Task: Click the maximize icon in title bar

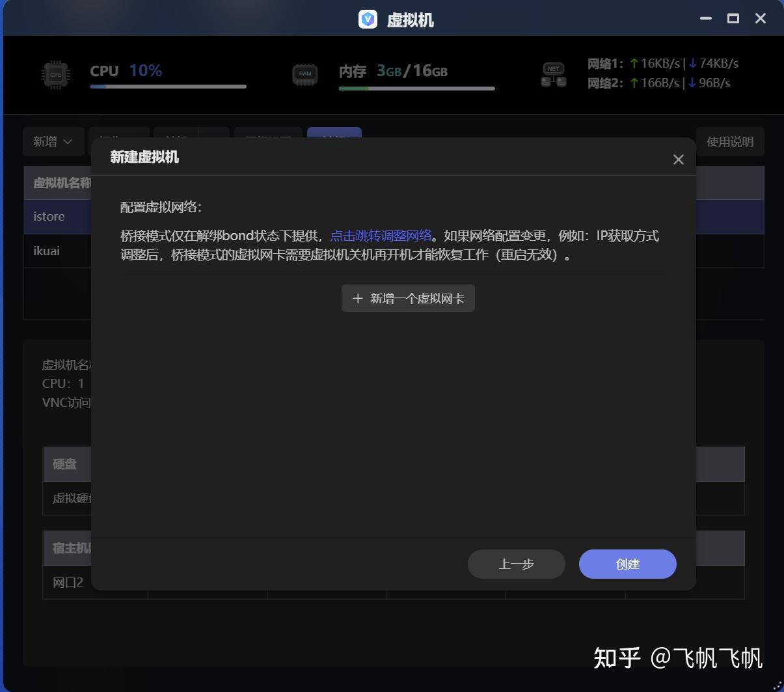Action: 733,19
